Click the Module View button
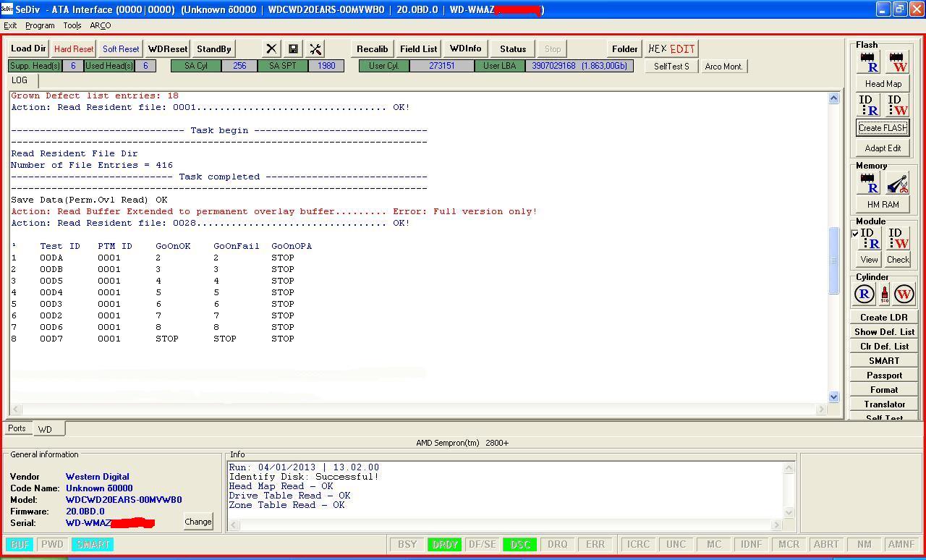 (869, 259)
